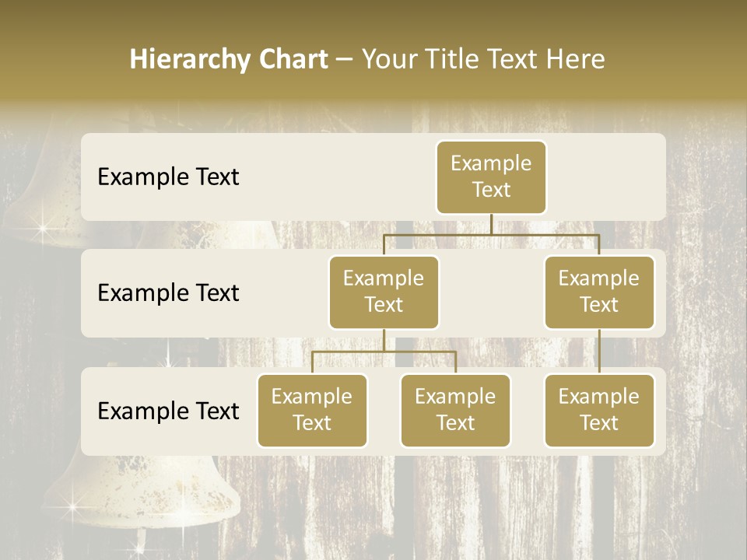Select the top-level root Example Text box
This screenshot has height=560, width=747.
coord(491,177)
